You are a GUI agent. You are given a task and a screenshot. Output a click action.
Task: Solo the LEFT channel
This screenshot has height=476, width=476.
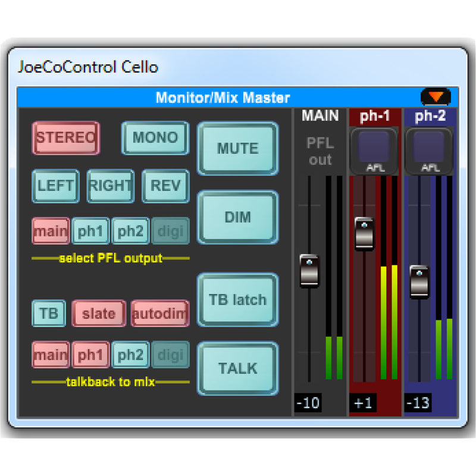(55, 186)
